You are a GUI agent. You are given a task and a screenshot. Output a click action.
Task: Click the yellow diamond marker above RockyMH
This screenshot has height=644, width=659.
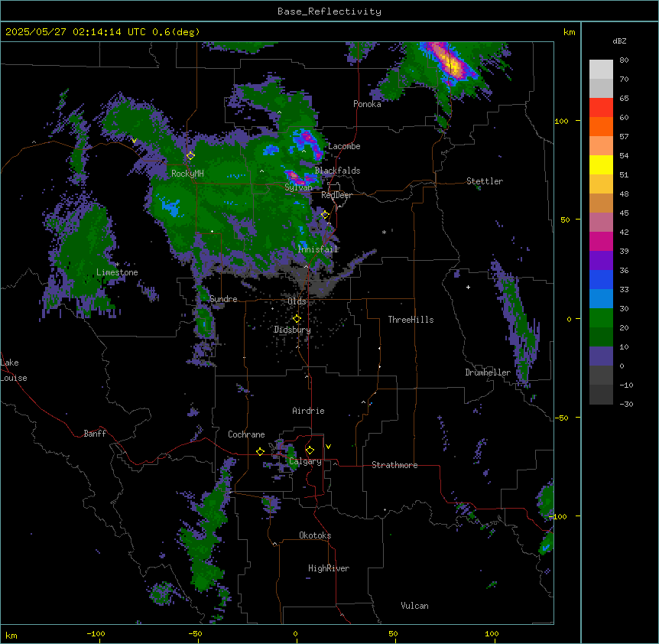pyautogui.click(x=190, y=156)
